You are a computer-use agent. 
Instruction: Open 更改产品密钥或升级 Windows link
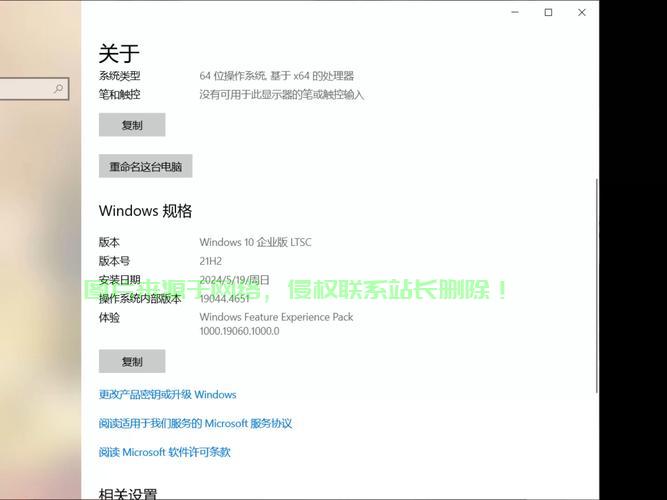(167, 394)
